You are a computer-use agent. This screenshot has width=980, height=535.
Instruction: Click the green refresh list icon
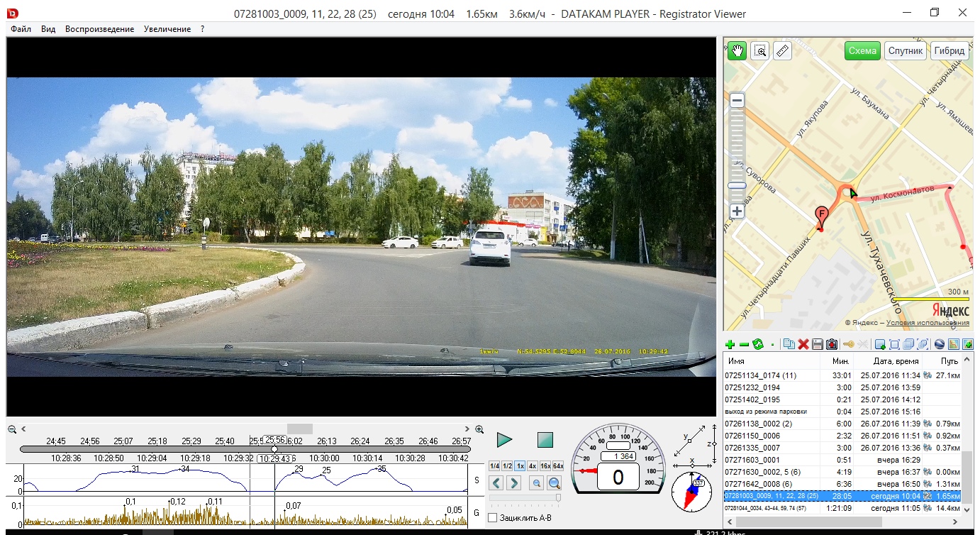(x=757, y=345)
